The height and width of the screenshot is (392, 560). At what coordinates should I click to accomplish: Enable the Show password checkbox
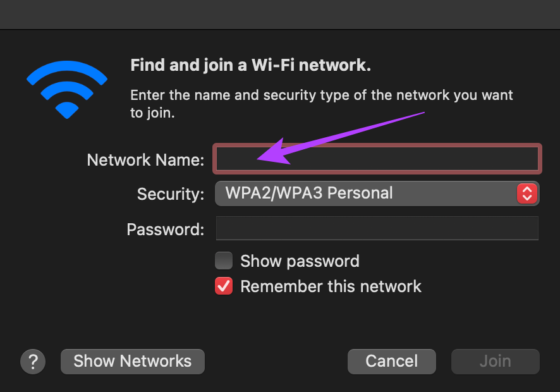[x=224, y=260]
